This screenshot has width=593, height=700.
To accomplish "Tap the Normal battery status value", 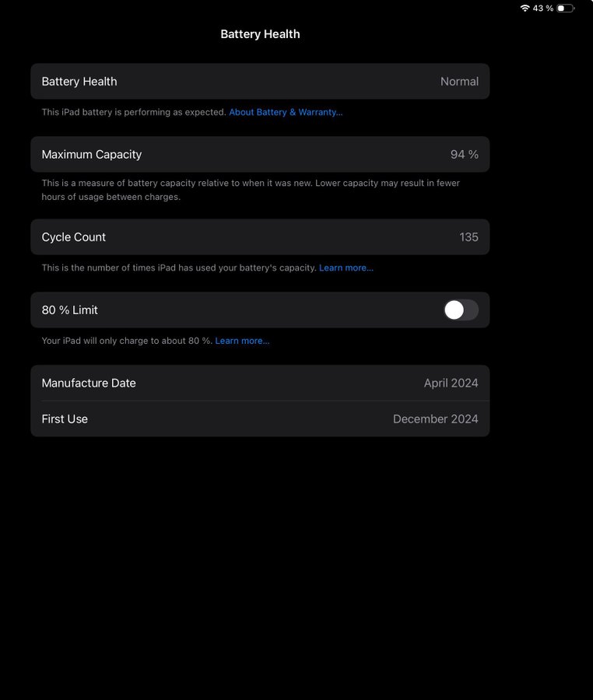I will pyautogui.click(x=459, y=82).
